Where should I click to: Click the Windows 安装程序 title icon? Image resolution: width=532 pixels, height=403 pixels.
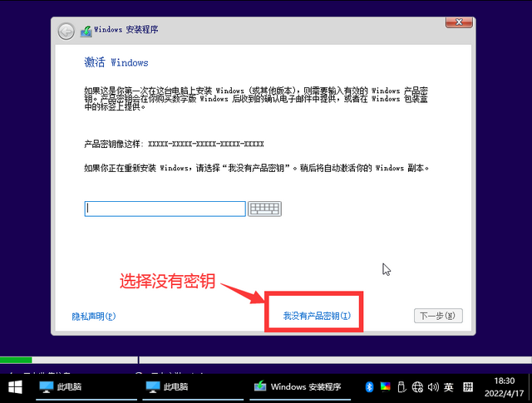pyautogui.click(x=86, y=32)
